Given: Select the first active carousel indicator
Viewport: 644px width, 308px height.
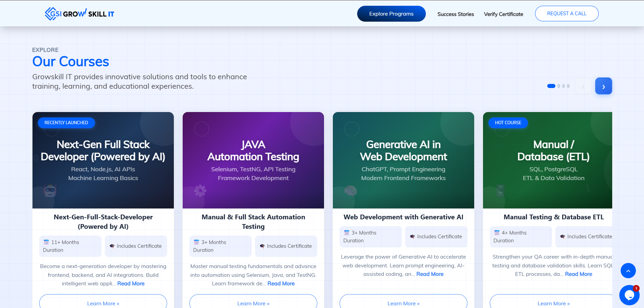Looking at the screenshot, I should tap(551, 86).
